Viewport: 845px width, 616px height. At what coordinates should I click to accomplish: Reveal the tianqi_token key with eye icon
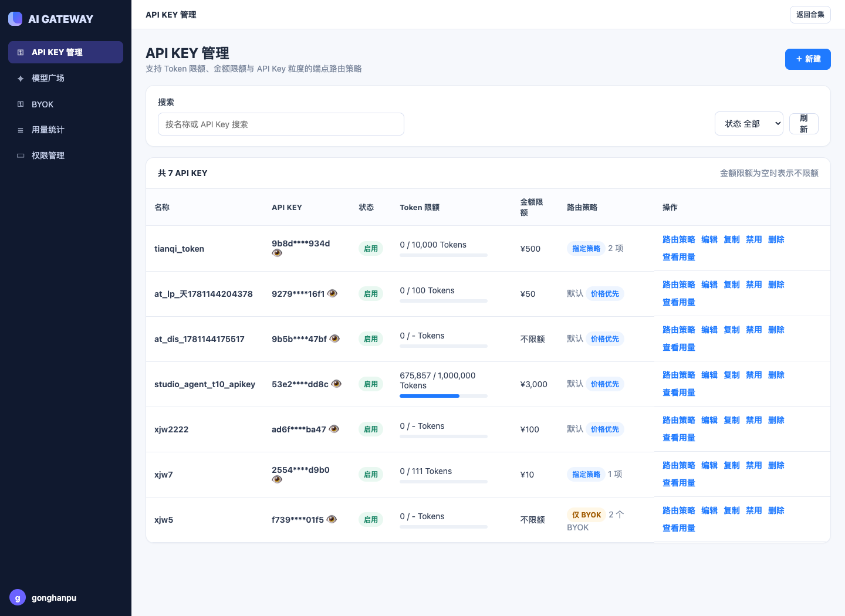[277, 253]
